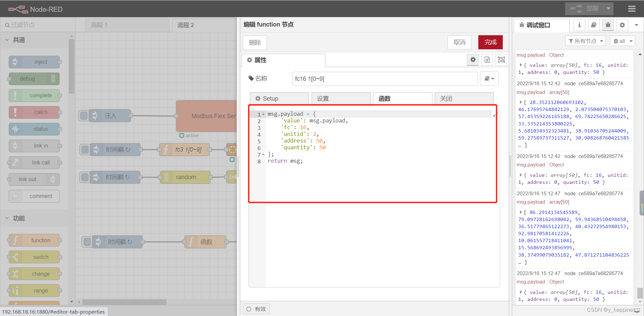This screenshot has height=316, width=644.
Task: Select the switch node in palette
Action: point(34,257)
